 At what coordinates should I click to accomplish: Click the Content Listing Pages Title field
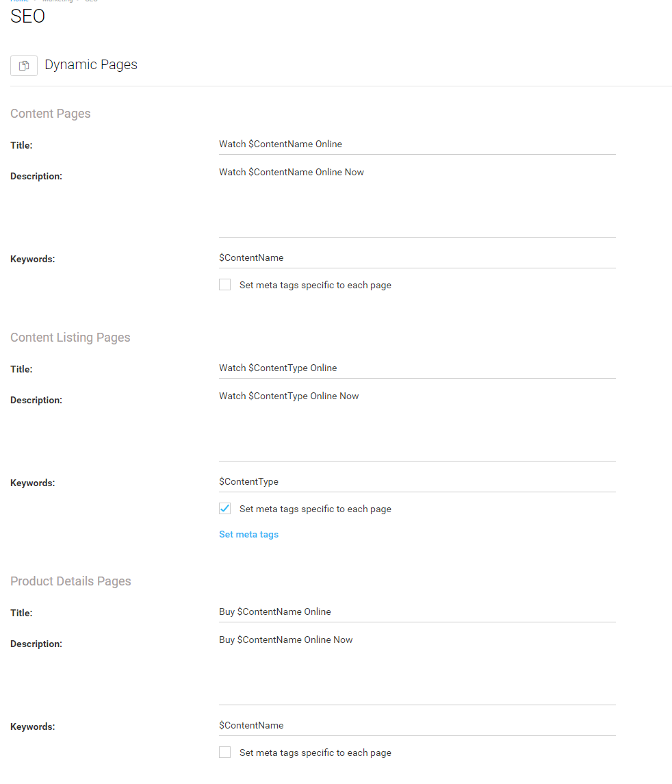tap(417, 368)
